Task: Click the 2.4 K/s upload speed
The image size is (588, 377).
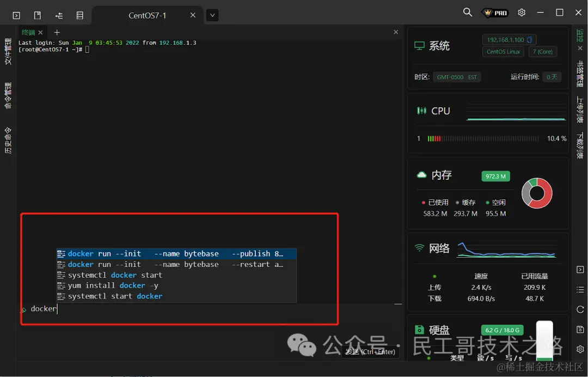Action: coord(481,288)
